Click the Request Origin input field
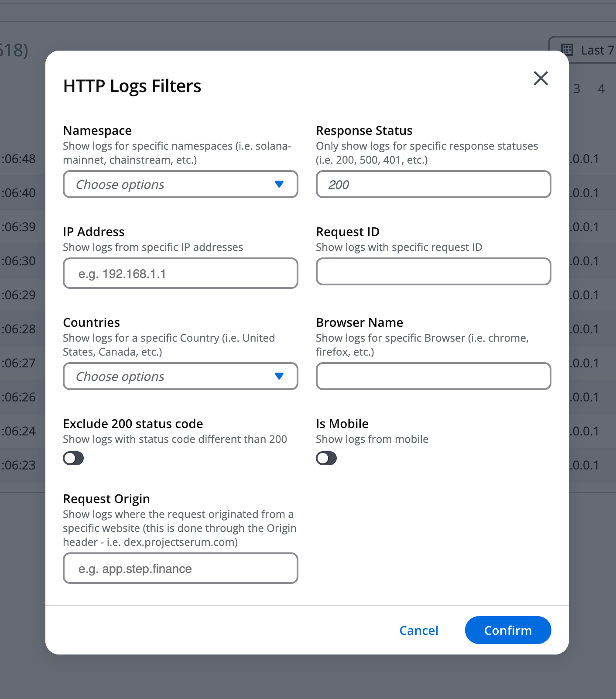 point(180,568)
